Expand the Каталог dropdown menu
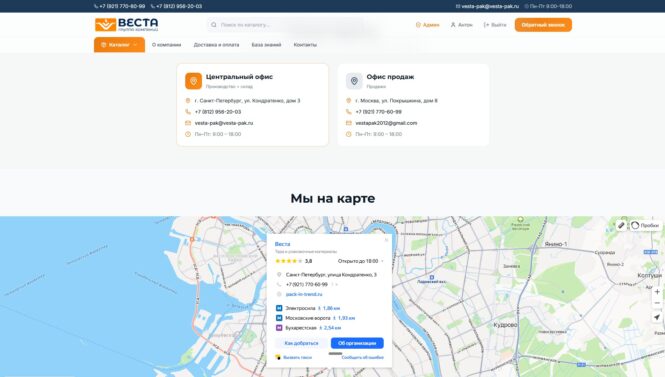Screen dimensions: 665x377 (119, 45)
